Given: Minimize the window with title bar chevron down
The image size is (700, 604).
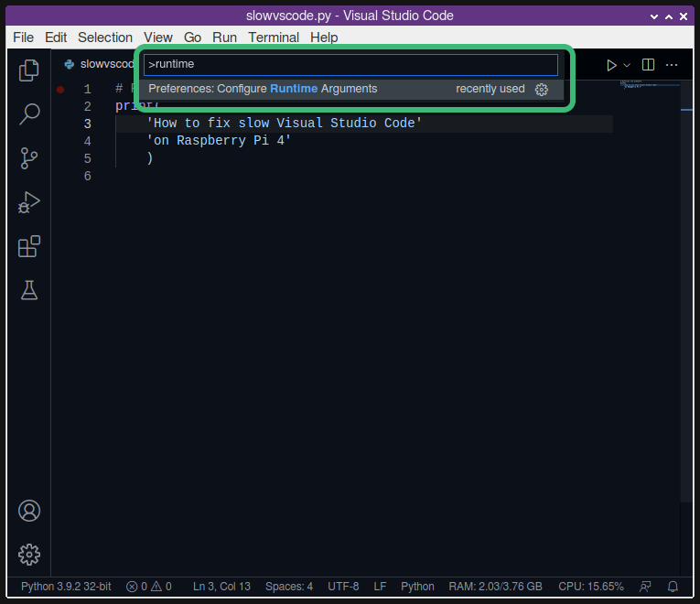Looking at the screenshot, I should pyautogui.click(x=654, y=16).
